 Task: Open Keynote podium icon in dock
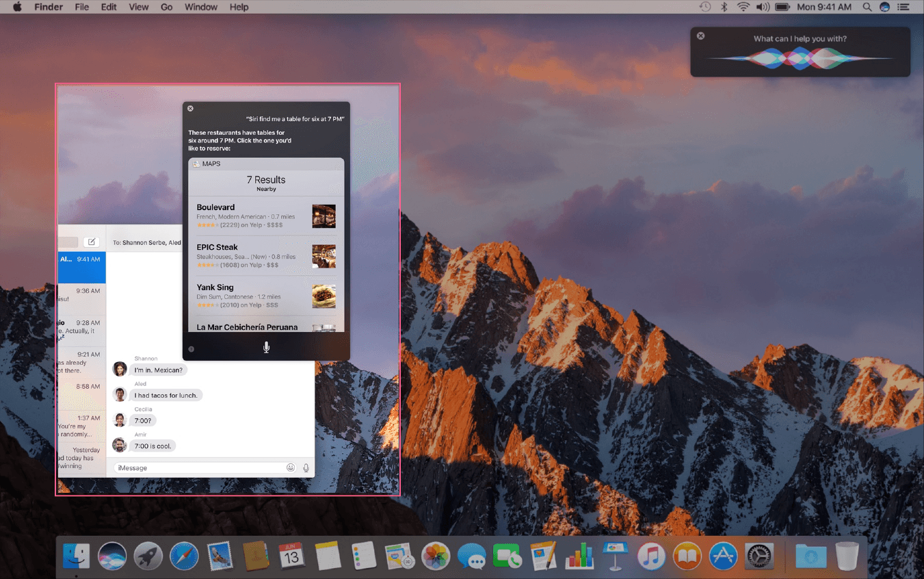[615, 556]
